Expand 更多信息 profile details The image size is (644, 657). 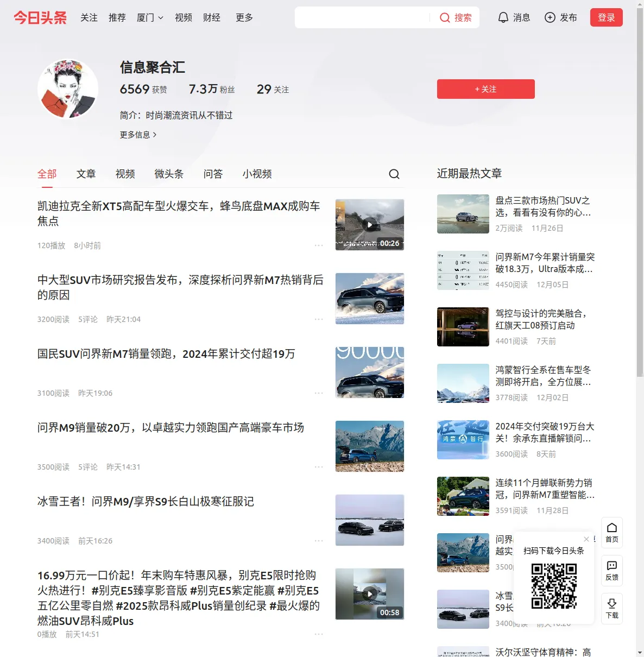pos(138,135)
